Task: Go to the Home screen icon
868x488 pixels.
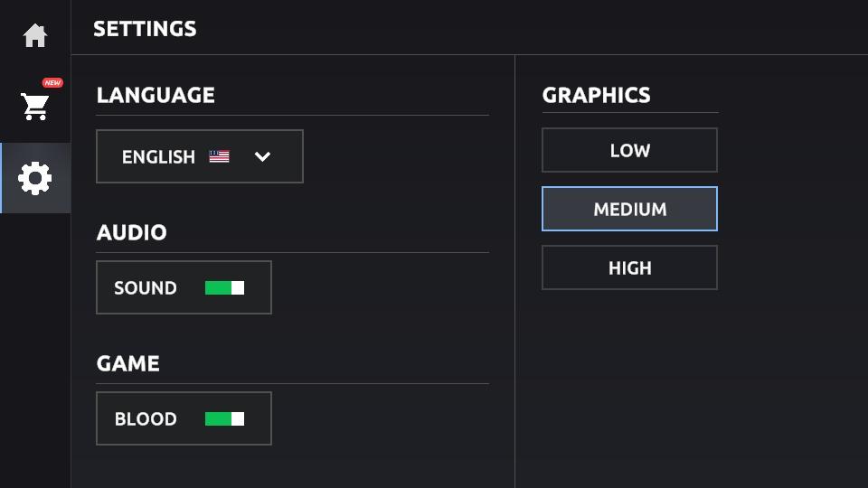Action: click(35, 36)
